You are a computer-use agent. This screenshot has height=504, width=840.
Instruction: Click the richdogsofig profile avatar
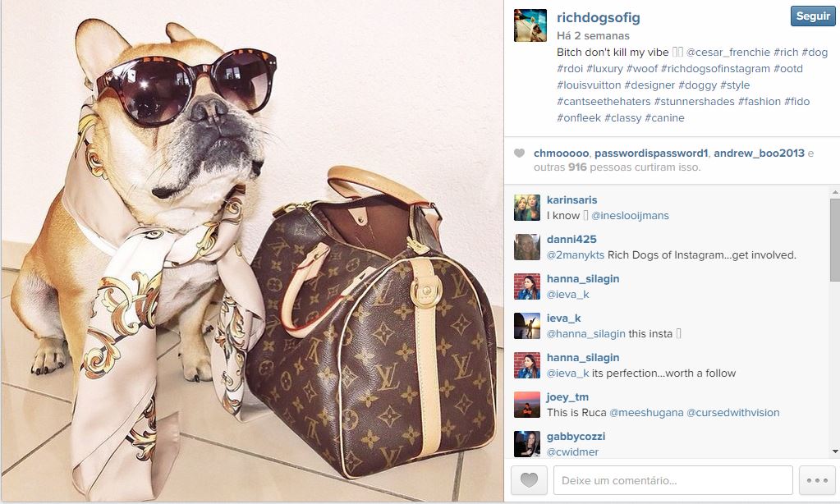click(530, 25)
